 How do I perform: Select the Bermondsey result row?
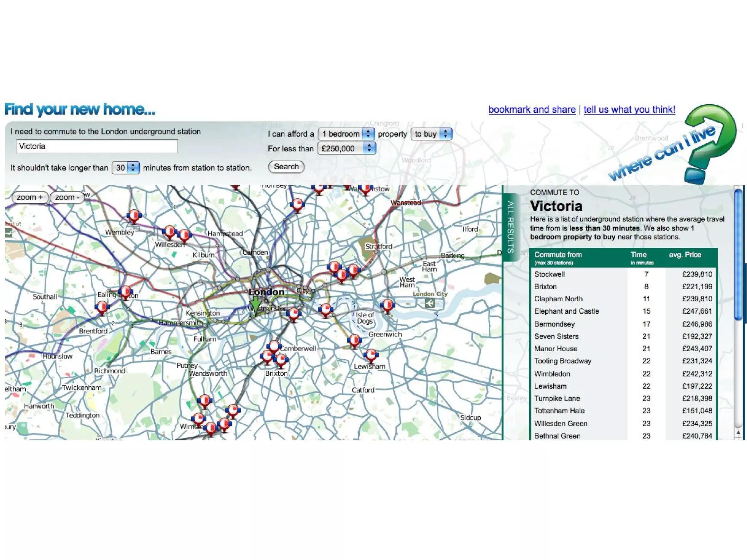coord(623,324)
